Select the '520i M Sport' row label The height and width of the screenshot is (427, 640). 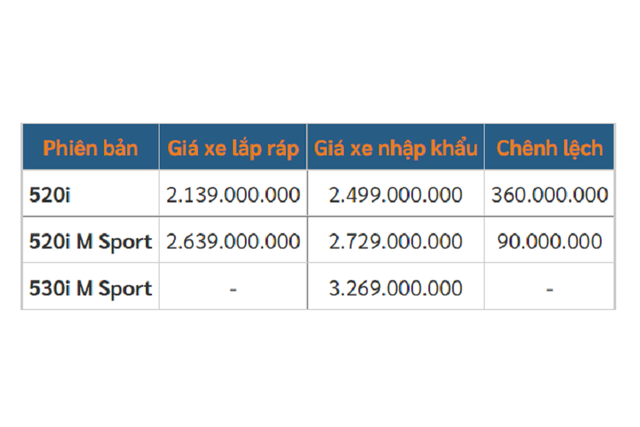(x=91, y=242)
